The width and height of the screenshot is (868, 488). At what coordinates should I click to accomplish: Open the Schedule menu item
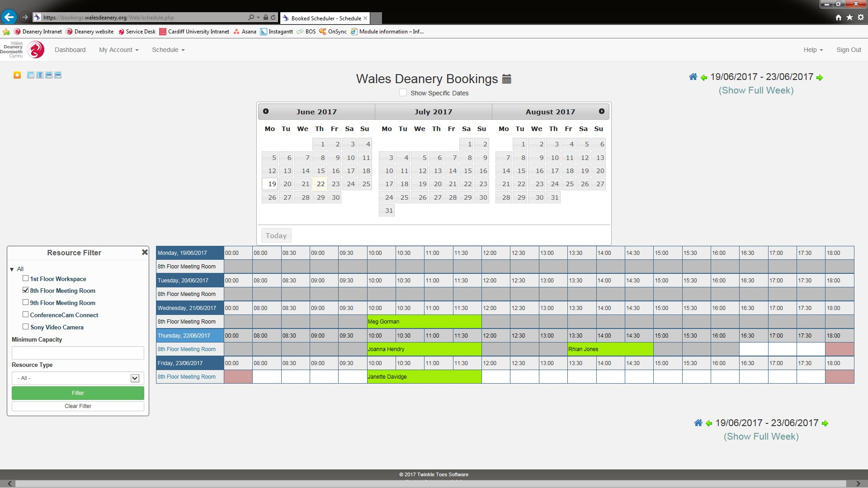(x=168, y=49)
